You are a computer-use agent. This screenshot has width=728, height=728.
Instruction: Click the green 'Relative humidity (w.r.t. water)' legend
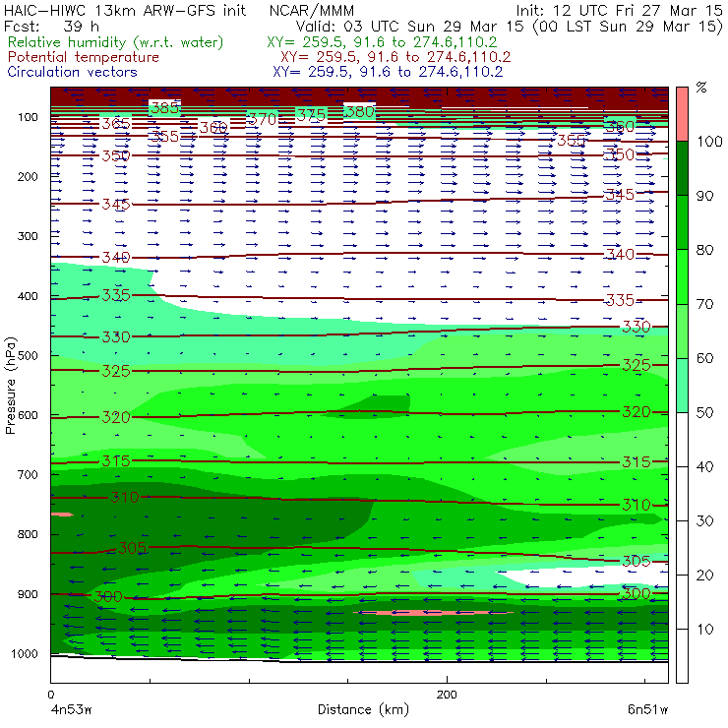point(116,42)
